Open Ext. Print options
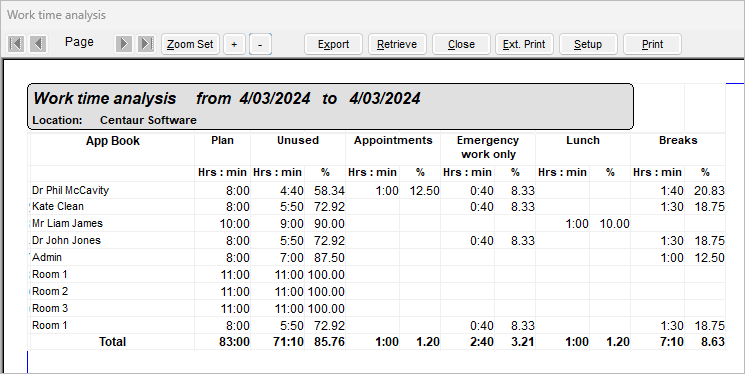This screenshot has height=374, width=745. pos(524,44)
